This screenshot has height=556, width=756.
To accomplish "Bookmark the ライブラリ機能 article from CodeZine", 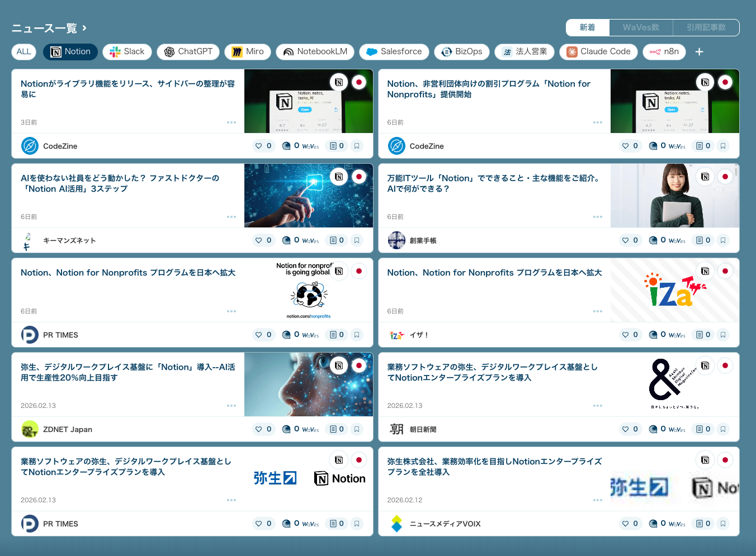I will click(357, 146).
